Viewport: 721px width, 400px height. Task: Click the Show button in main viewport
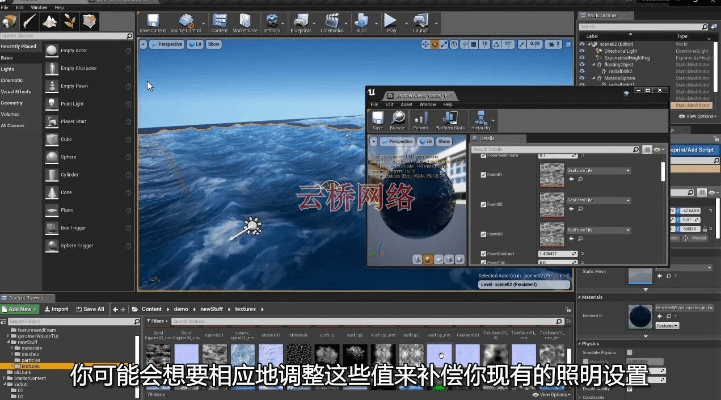tap(213, 45)
